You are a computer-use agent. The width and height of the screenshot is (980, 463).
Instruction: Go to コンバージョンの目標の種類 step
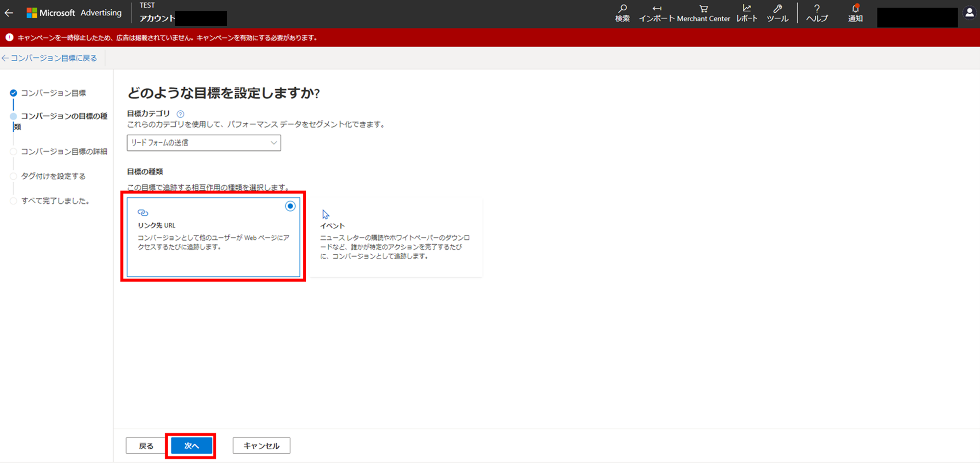click(x=60, y=121)
